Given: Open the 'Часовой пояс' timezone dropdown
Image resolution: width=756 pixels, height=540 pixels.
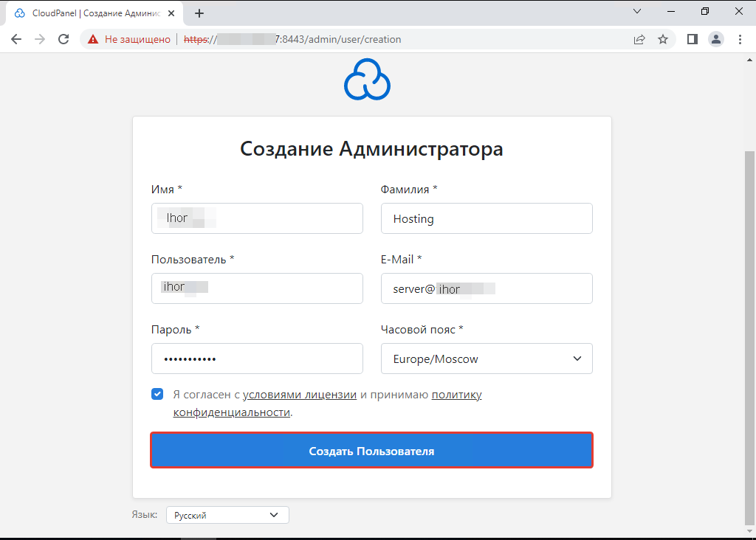Looking at the screenshot, I should click(x=487, y=359).
